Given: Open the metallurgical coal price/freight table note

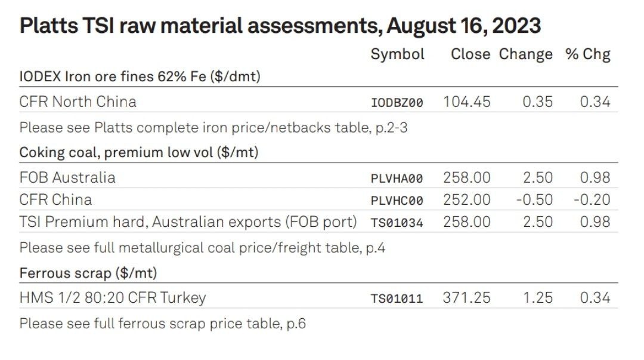Looking at the screenshot, I should [x=202, y=247].
